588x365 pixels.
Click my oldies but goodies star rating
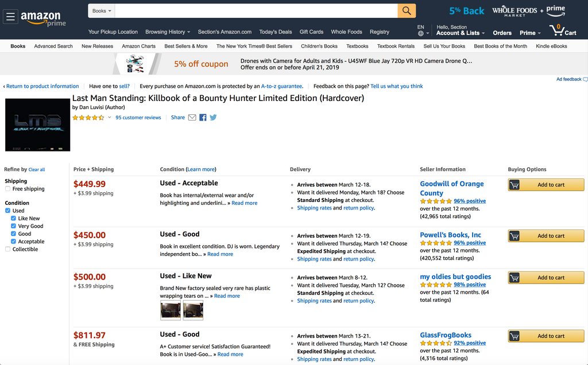[x=436, y=285]
